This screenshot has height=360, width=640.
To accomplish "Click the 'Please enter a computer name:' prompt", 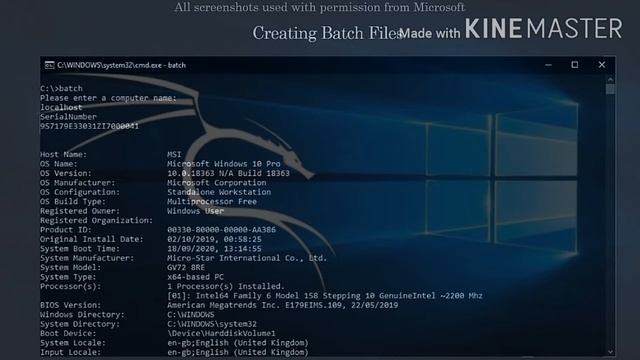I will 108,98.
